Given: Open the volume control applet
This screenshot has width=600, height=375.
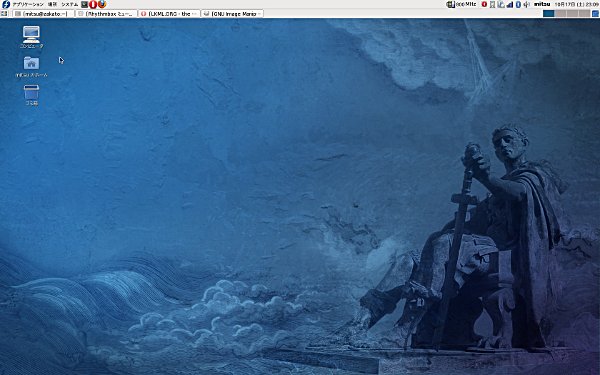Looking at the screenshot, I should click(x=527, y=4).
